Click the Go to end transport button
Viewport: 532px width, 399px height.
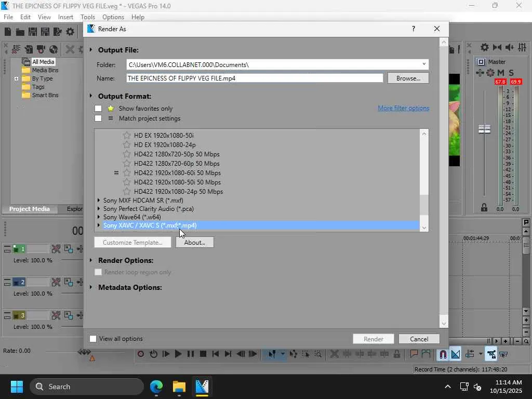click(x=228, y=354)
